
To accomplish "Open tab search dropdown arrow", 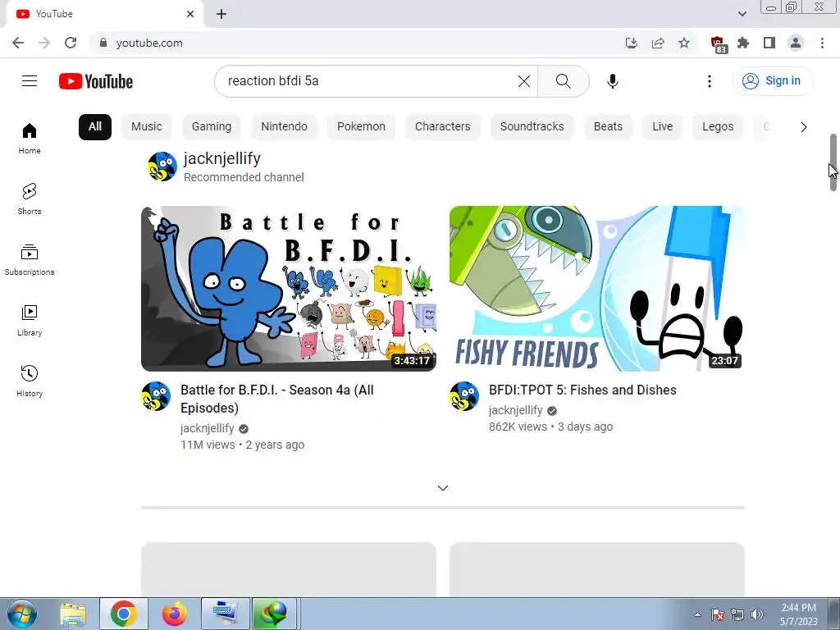I will point(742,14).
